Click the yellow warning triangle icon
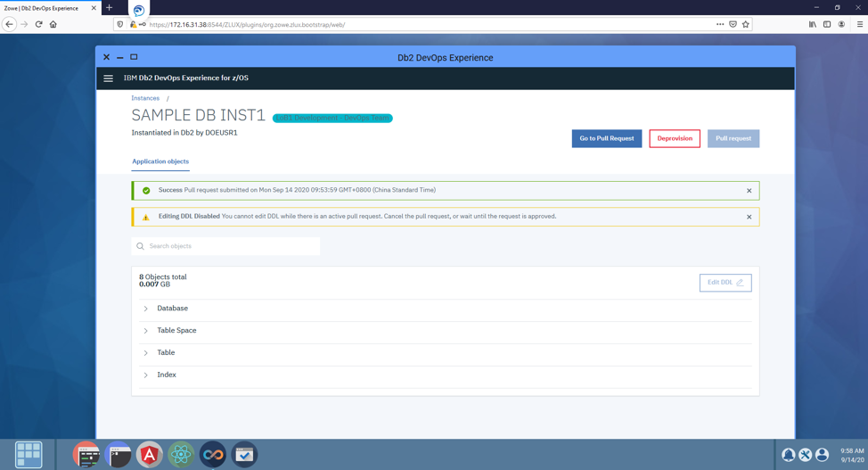 pyautogui.click(x=146, y=218)
